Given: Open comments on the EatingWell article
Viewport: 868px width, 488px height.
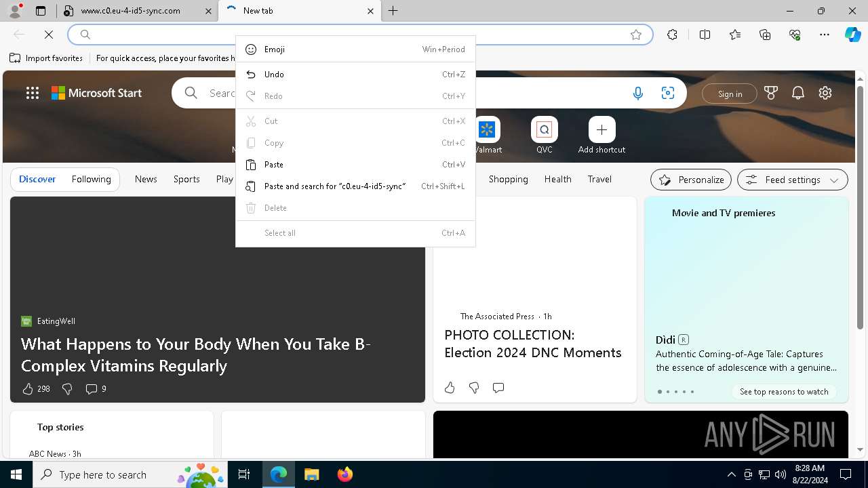Looking at the screenshot, I should coord(96,388).
